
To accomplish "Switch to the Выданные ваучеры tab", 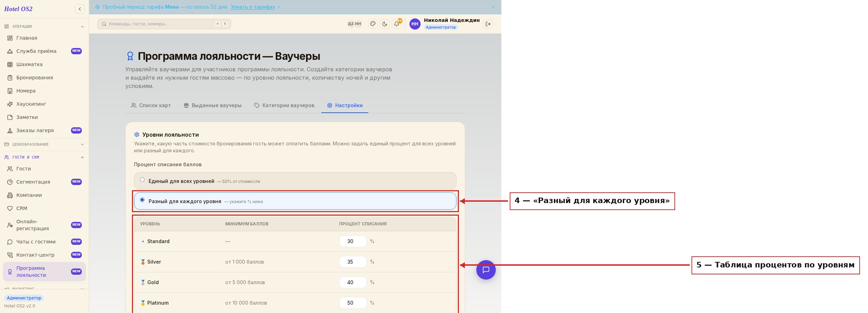I will pyautogui.click(x=212, y=105).
